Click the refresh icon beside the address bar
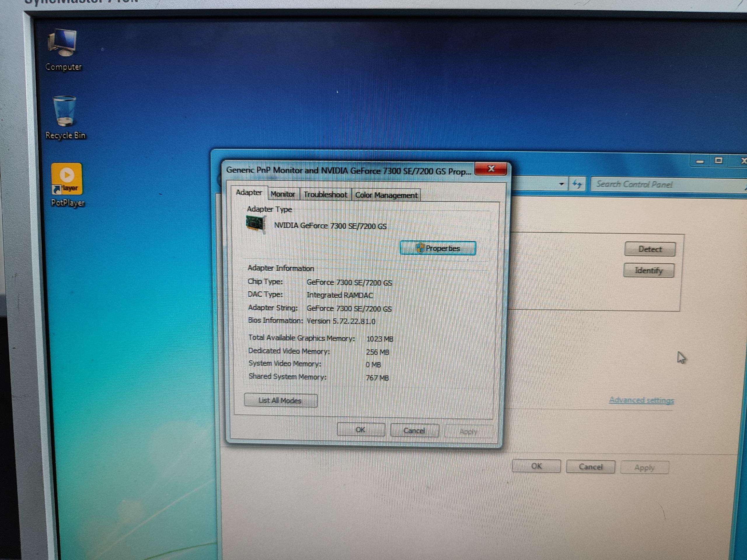This screenshot has height=560, width=747. (577, 184)
